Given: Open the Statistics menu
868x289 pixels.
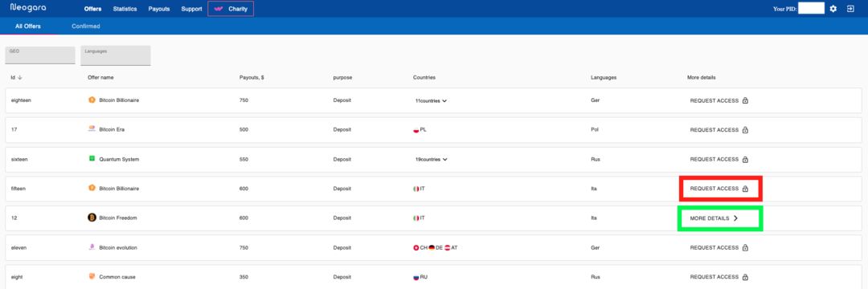Looking at the screenshot, I should [125, 9].
